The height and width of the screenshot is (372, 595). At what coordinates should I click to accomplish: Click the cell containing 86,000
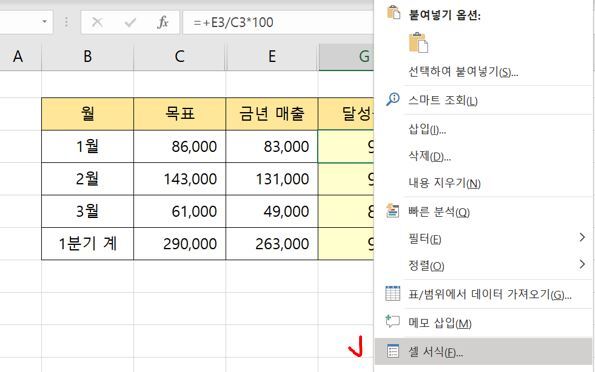pyautogui.click(x=179, y=147)
